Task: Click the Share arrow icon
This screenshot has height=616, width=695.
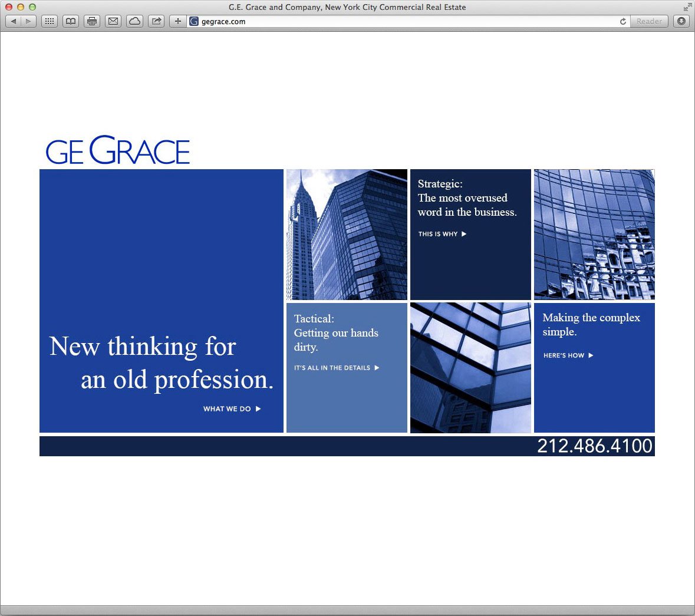Action: click(156, 21)
